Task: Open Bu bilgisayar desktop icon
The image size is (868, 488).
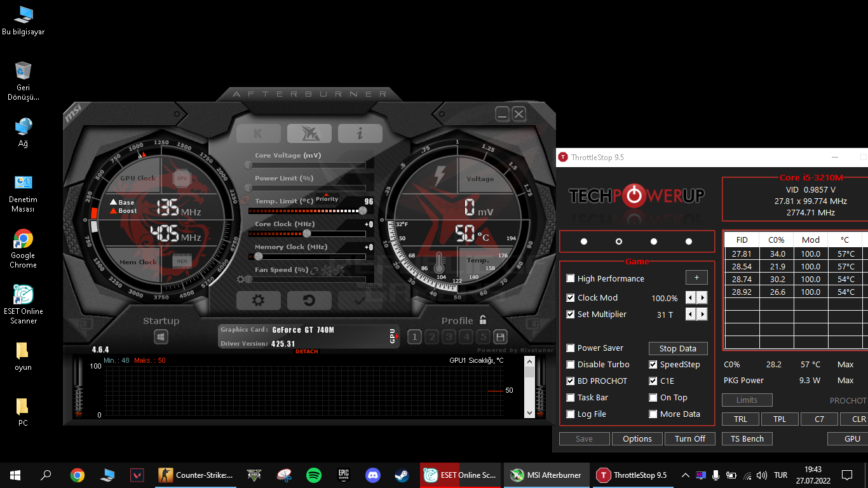Action: (23, 20)
